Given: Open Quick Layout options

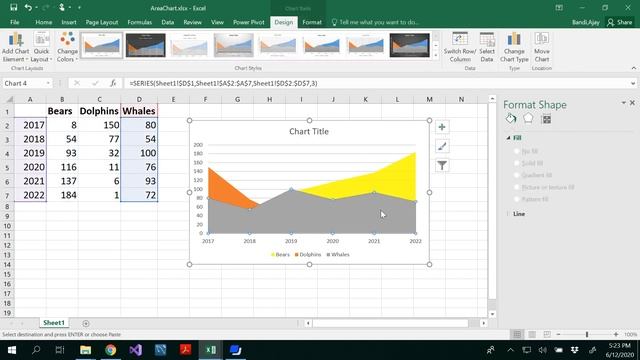Looking at the screenshot, I should tap(42, 47).
